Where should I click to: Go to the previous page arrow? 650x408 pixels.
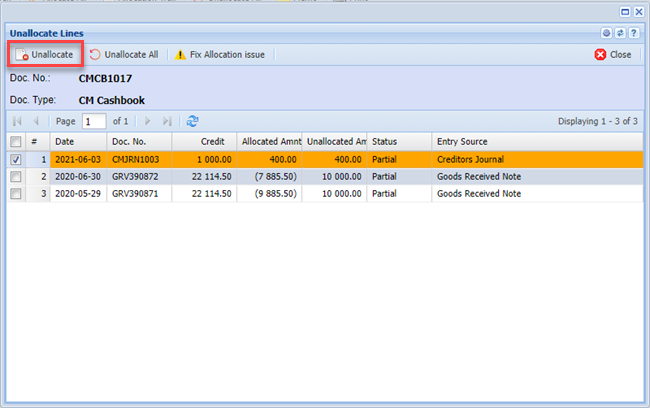coord(37,121)
